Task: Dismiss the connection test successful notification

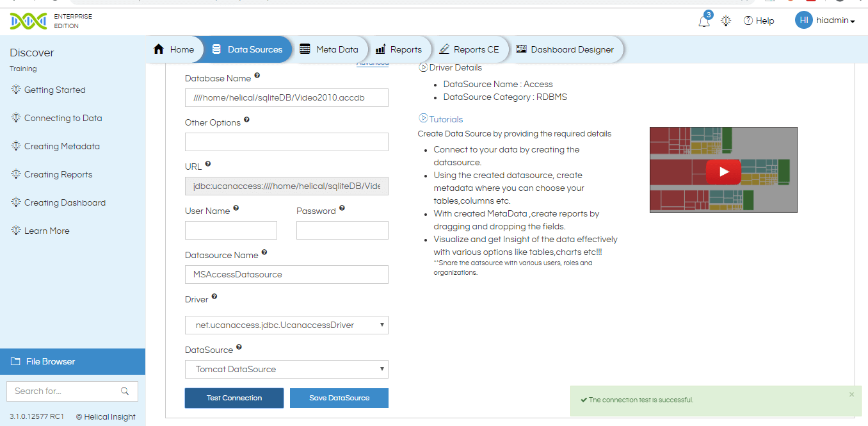Action: tap(851, 394)
